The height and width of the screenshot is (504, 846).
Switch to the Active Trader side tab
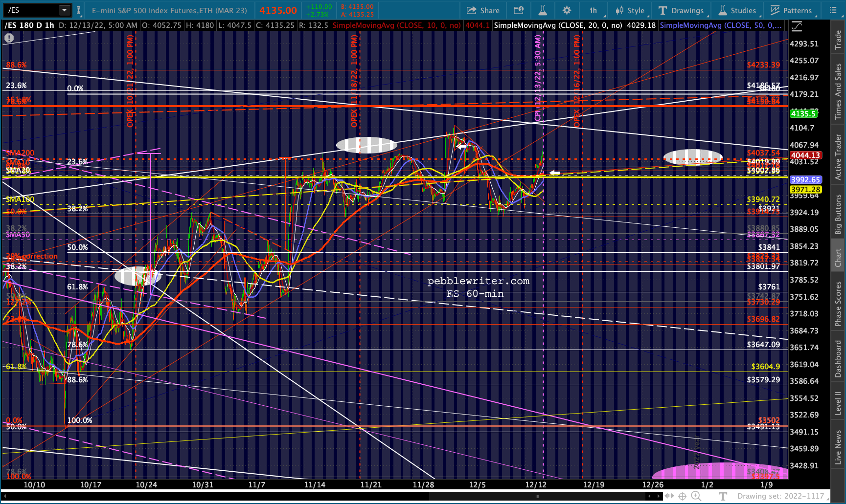pos(838,157)
